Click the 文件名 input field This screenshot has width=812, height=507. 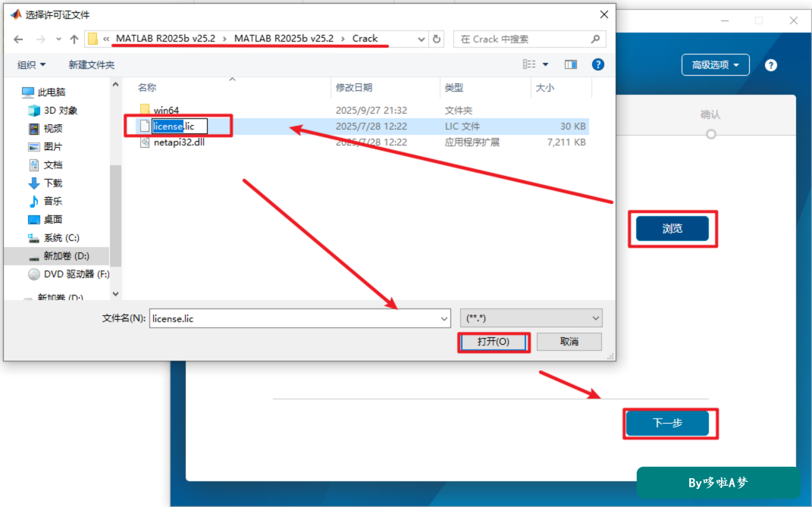(299, 318)
